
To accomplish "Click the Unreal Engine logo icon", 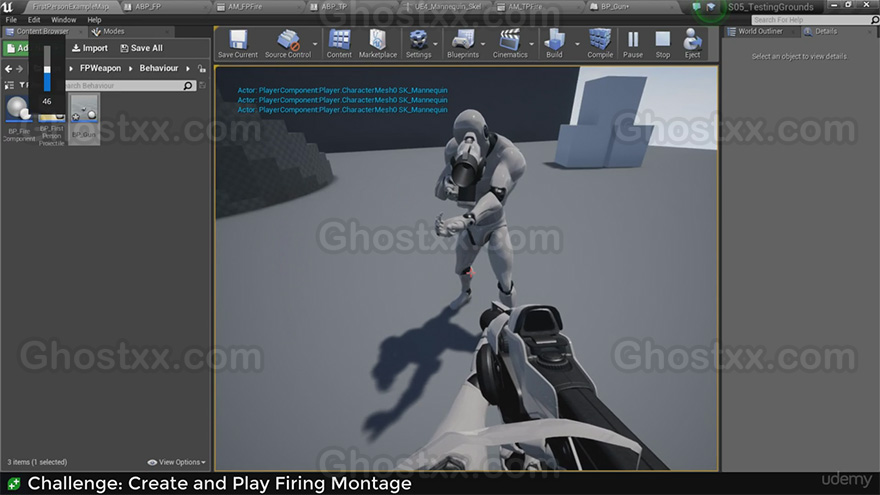I will (8, 7).
